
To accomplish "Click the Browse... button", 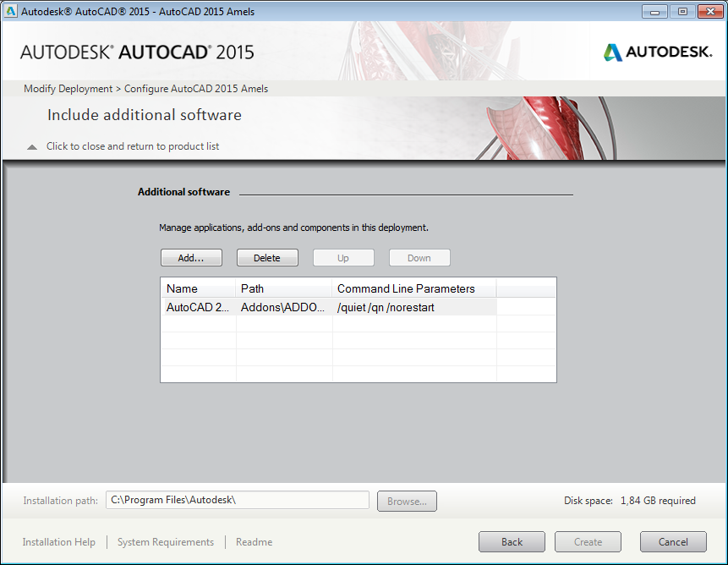I will [408, 502].
